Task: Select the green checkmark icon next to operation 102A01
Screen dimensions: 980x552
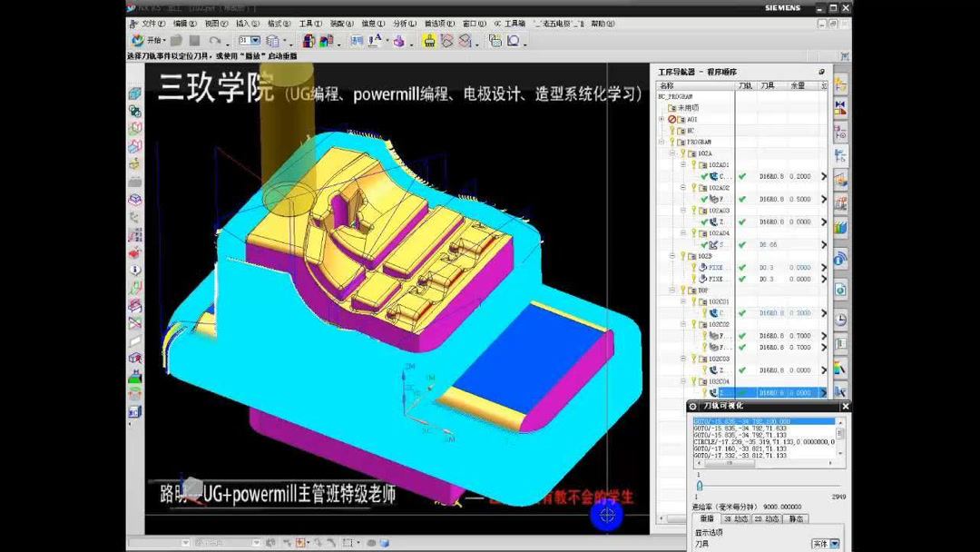Action: click(x=703, y=176)
